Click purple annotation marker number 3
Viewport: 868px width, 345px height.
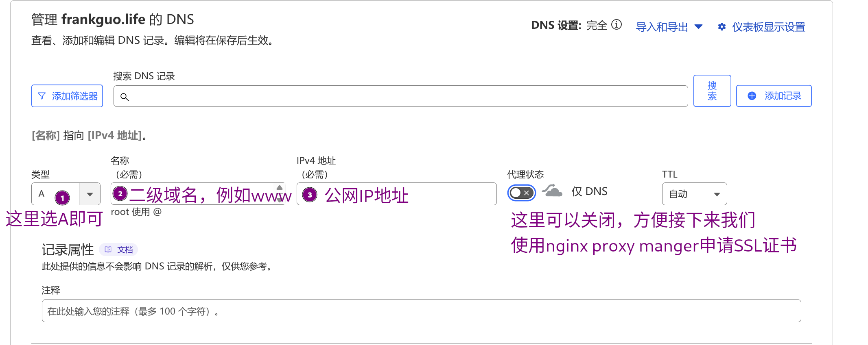(310, 195)
